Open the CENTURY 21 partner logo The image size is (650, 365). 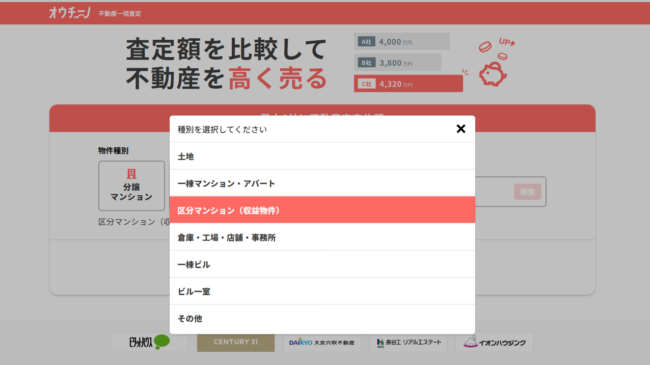pyautogui.click(x=235, y=342)
